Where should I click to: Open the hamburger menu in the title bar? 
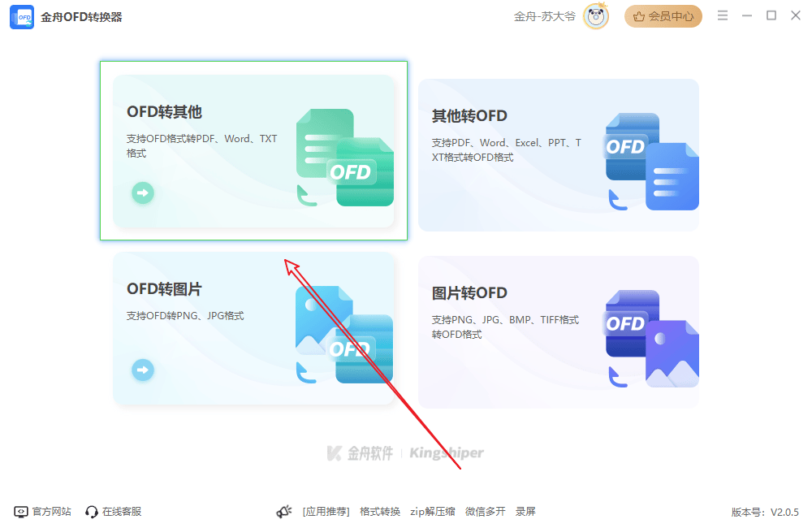point(722,15)
